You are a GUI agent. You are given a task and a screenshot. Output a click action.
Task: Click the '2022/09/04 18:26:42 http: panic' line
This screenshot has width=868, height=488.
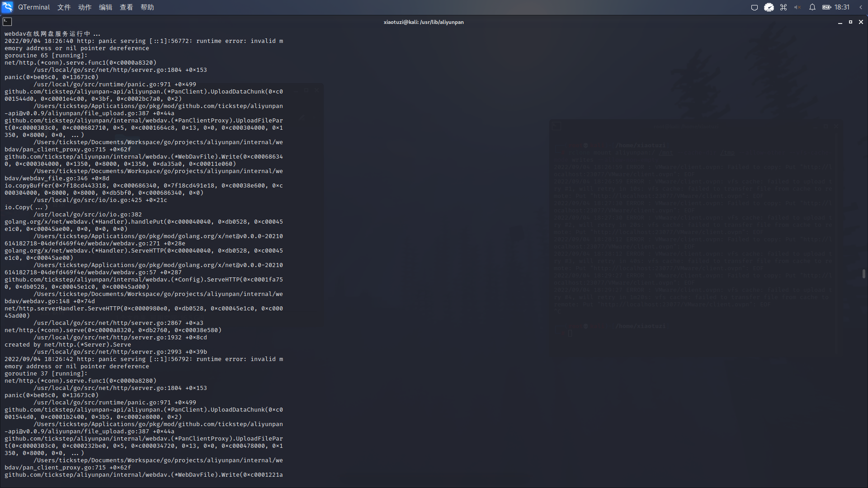[x=144, y=359]
